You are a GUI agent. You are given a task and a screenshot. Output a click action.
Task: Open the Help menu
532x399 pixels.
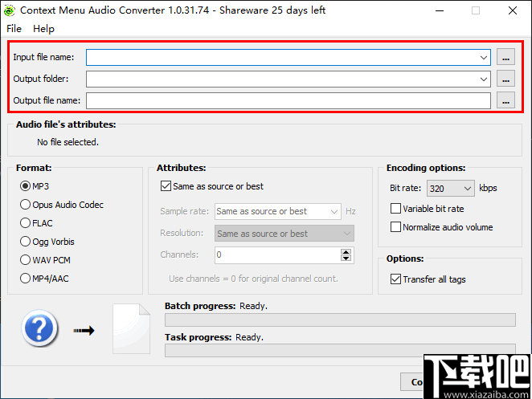[43, 29]
